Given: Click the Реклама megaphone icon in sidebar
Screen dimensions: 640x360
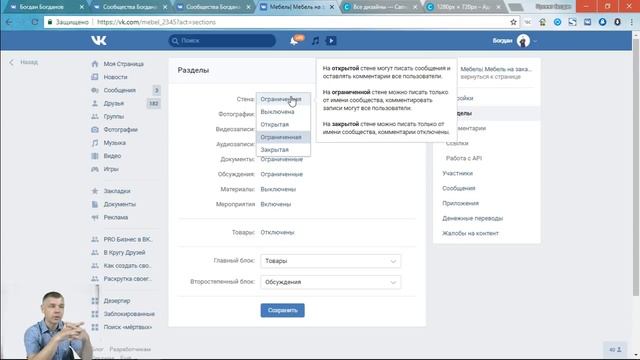Looking at the screenshot, I should pos(95,218).
